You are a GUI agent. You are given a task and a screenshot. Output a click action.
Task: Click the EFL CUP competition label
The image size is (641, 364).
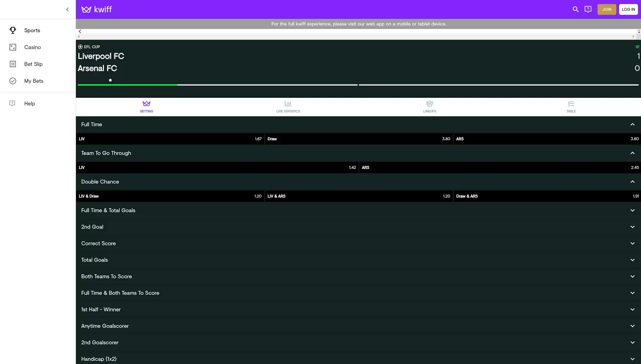click(x=92, y=47)
